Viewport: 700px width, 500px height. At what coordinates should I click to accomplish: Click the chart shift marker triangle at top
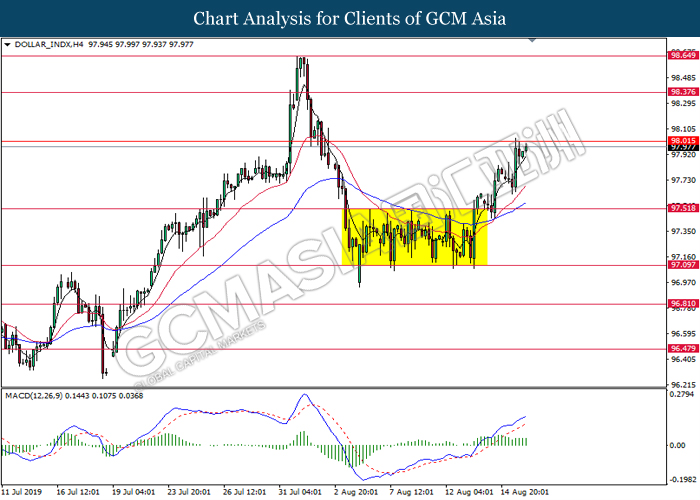532,40
